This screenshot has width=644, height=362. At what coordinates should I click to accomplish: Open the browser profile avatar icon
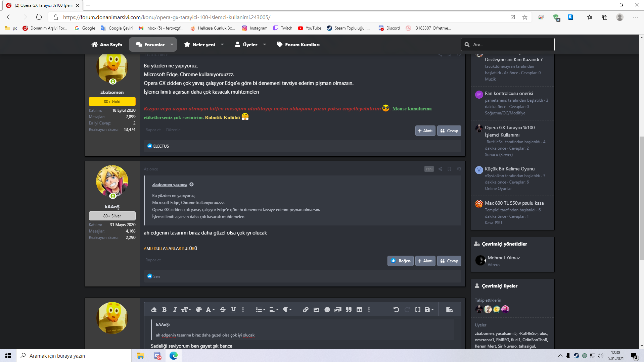click(x=620, y=17)
